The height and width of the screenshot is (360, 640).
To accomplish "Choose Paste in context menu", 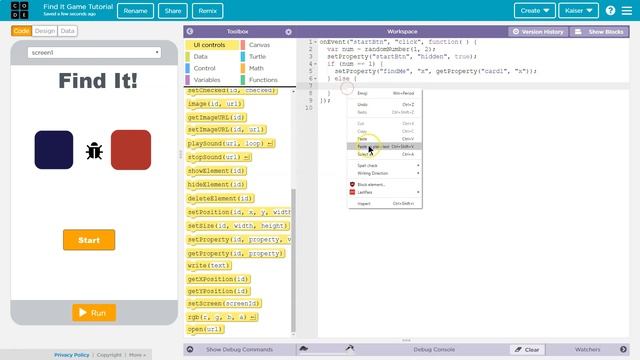I will coord(384,139).
